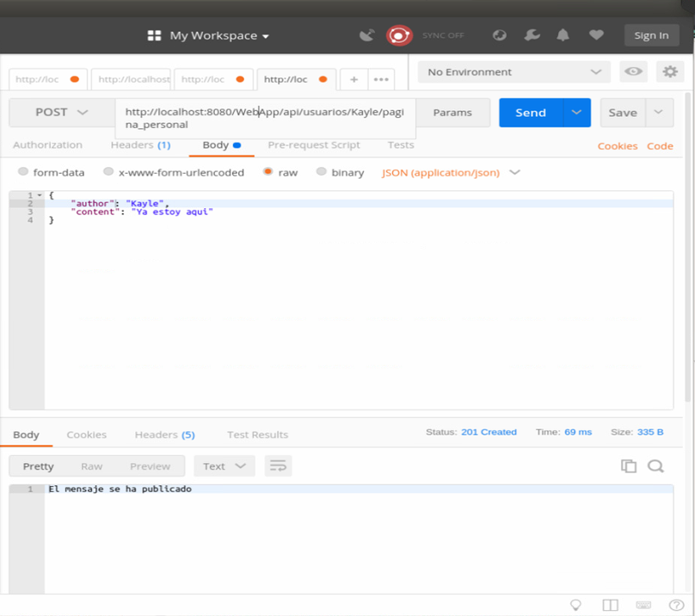Select the binary radio button
This screenshot has height=616, width=695.
click(x=322, y=171)
